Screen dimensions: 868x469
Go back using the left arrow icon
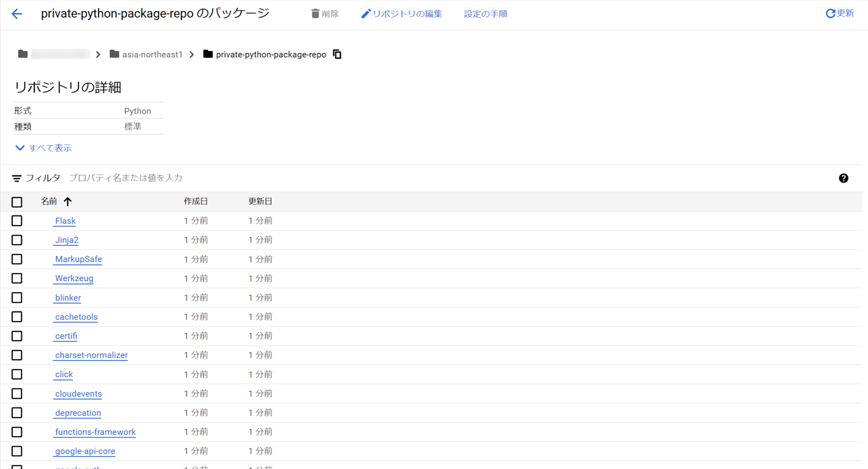pyautogui.click(x=17, y=14)
